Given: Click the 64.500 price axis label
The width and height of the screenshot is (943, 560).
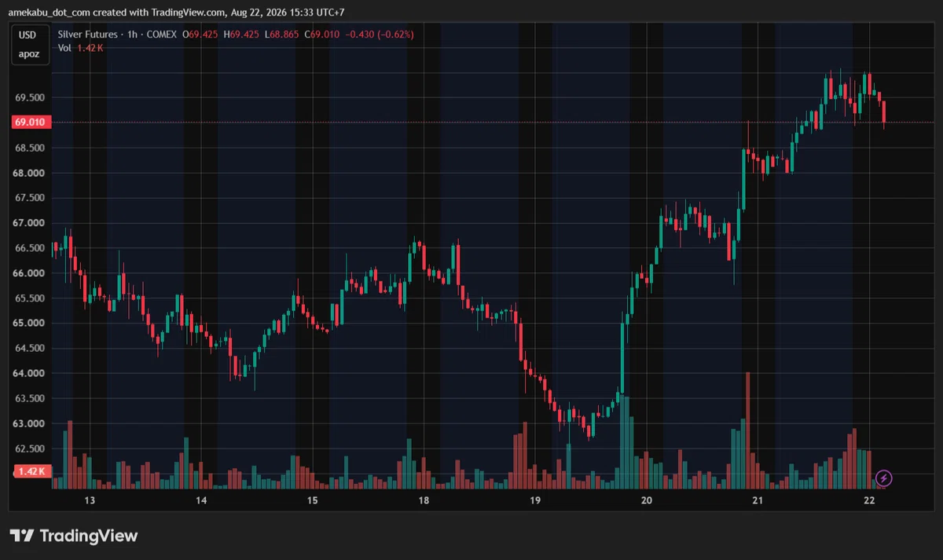Looking at the screenshot, I should click(x=31, y=349).
